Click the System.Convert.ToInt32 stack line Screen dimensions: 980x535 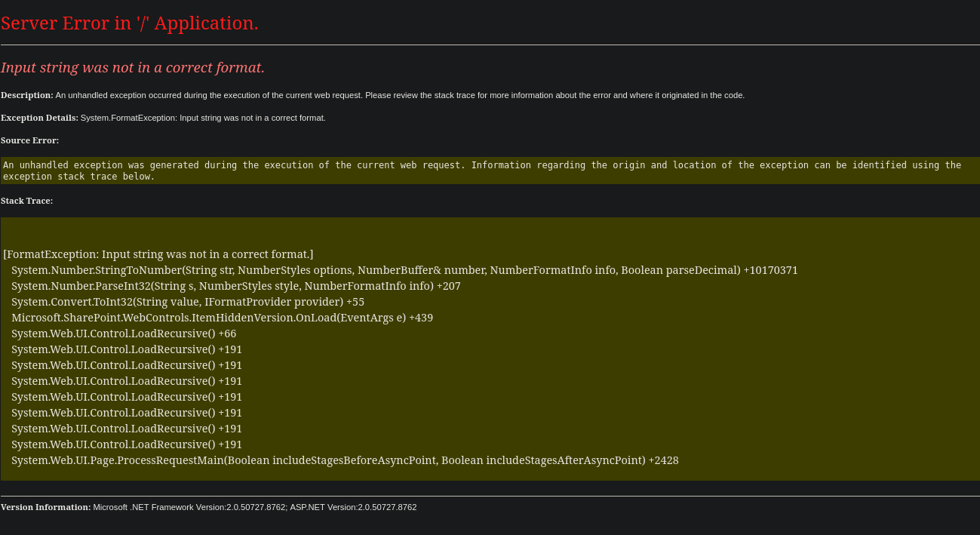(188, 302)
